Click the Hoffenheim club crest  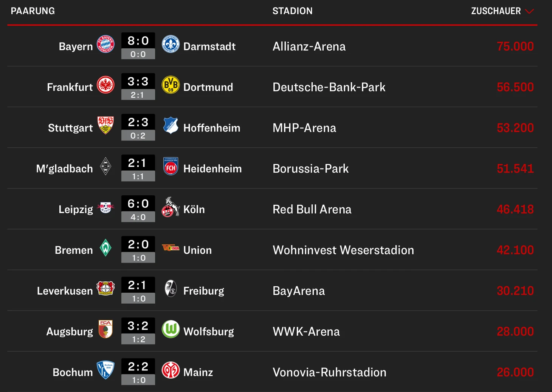[x=171, y=125]
